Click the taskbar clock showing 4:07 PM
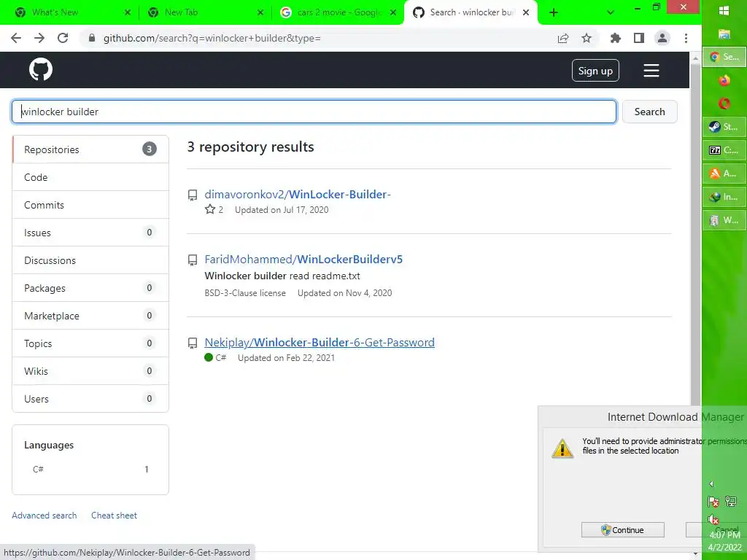The height and width of the screenshot is (560, 747). [724, 535]
